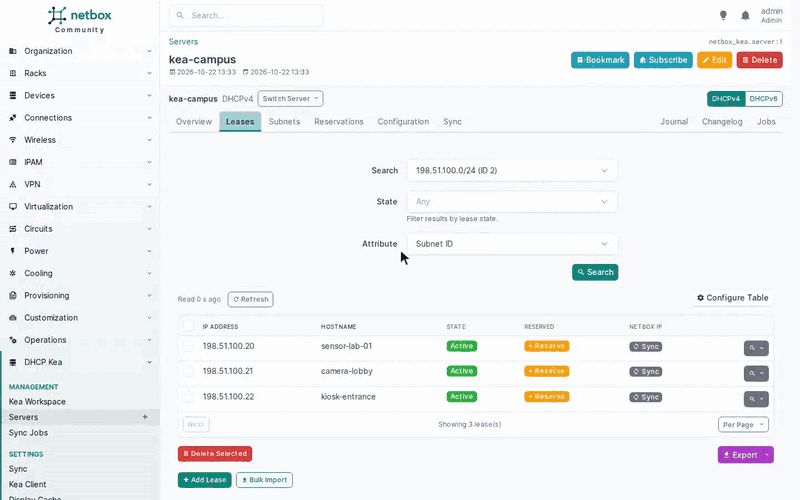The width and height of the screenshot is (800, 500).
Task: Click the DHCP Kea sidebar icon
Action: pos(13,362)
